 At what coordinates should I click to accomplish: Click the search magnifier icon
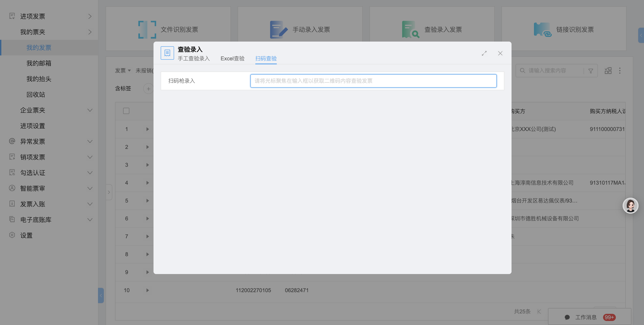point(522,71)
